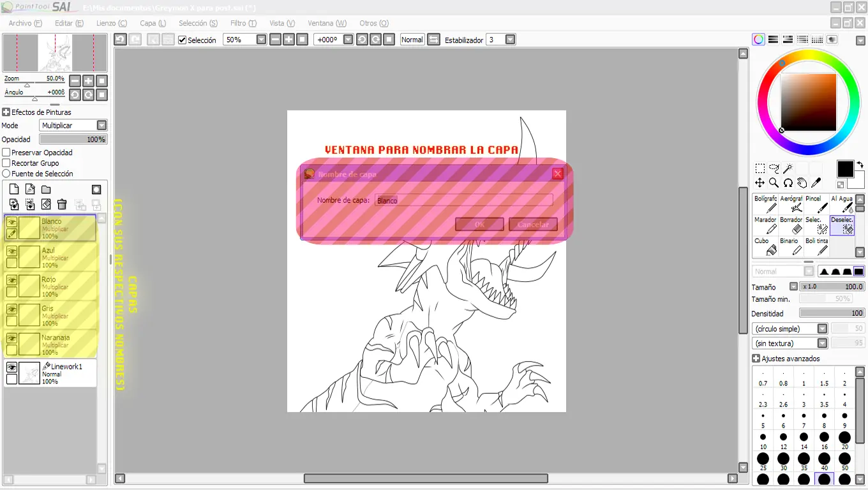868x490 pixels.
Task: Create a new normal layer
Action: click(14, 189)
